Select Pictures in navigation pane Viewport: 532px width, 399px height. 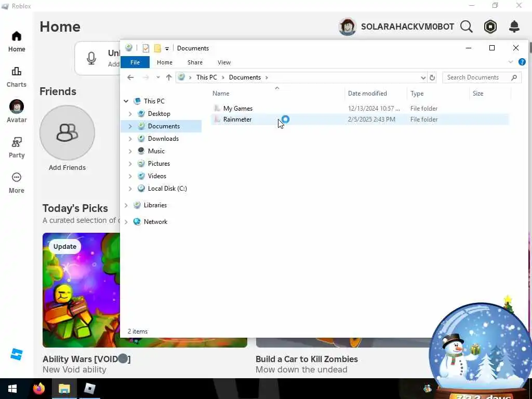tap(159, 164)
